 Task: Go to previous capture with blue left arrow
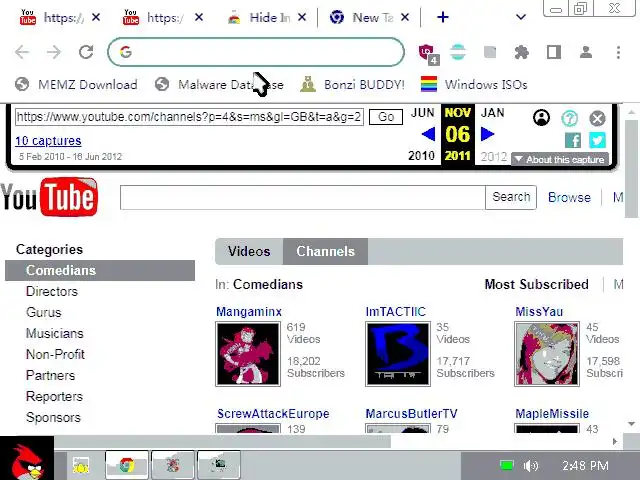coord(428,134)
